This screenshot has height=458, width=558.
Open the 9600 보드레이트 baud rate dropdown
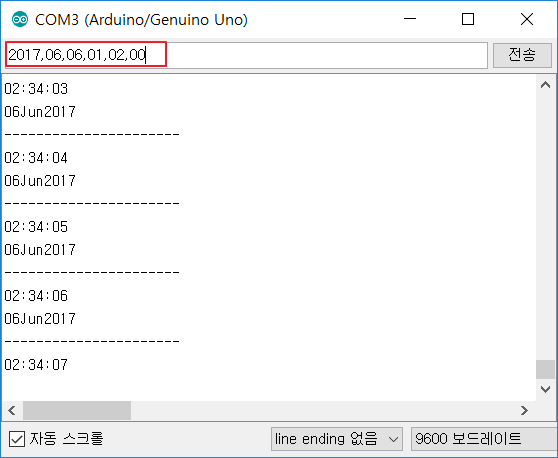(484, 439)
